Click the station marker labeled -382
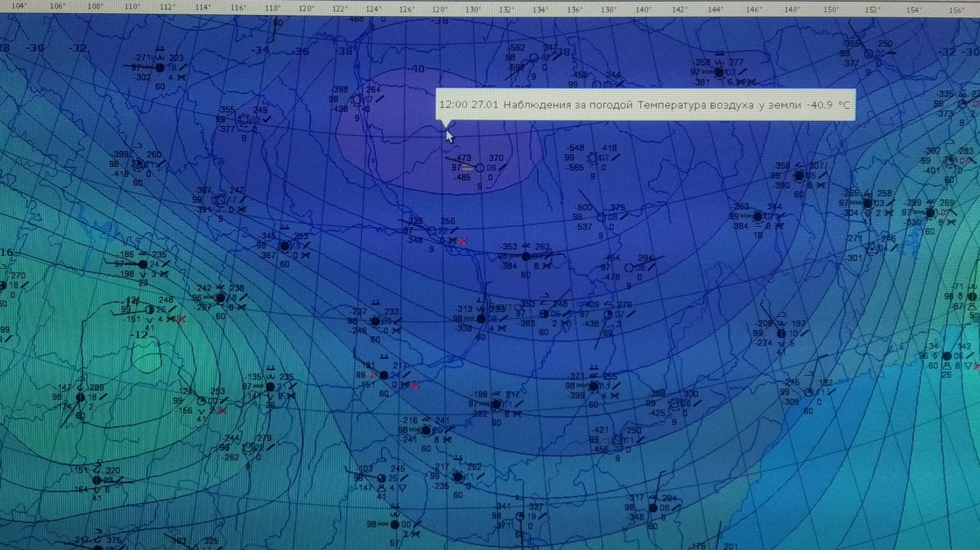Viewport: 980px width, 550px height. 950,161
